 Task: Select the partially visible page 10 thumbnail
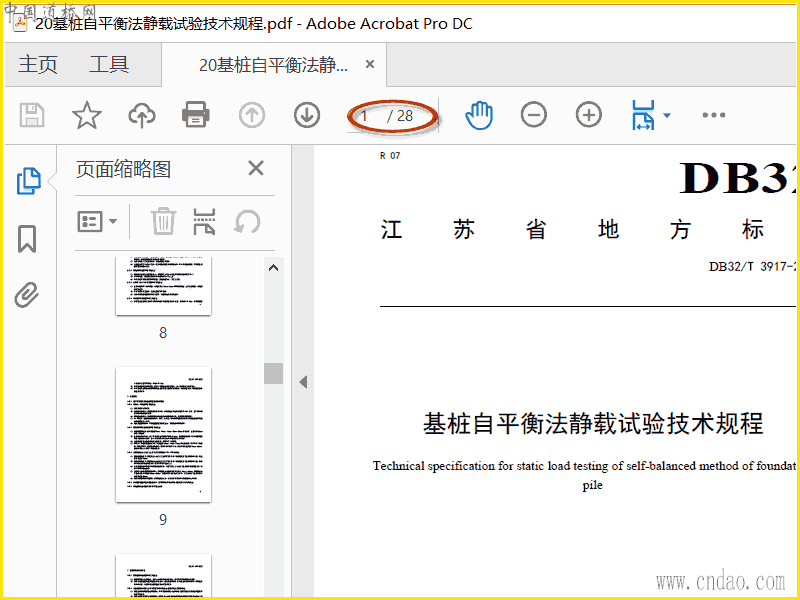163,576
